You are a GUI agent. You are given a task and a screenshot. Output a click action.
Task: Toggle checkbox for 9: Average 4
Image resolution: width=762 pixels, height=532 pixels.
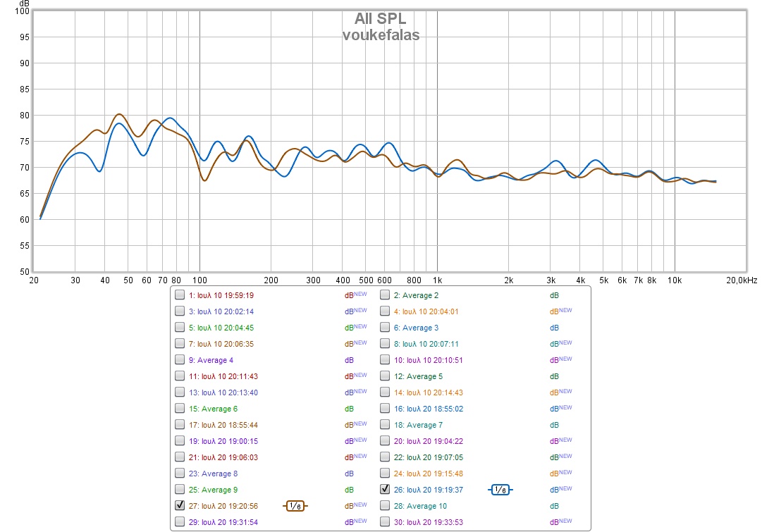click(x=180, y=359)
